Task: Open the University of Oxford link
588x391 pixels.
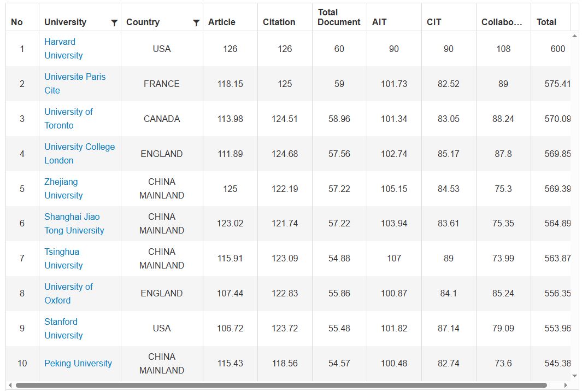Action: (68, 294)
